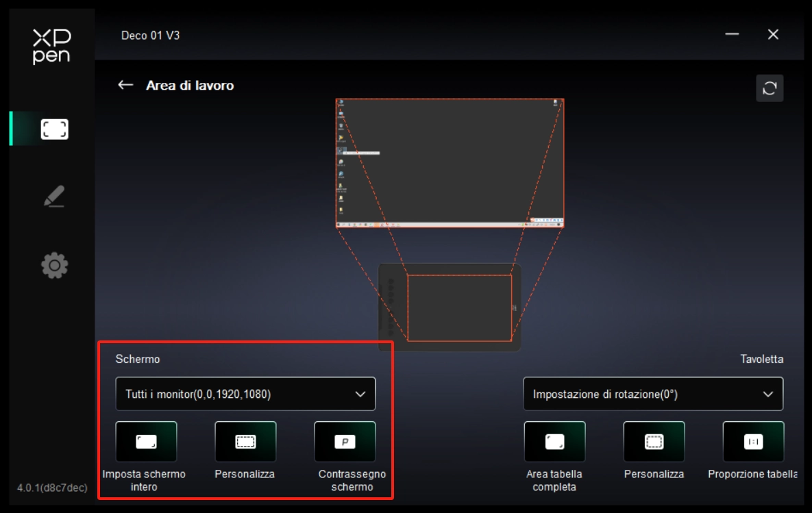Open the work area tab in sidebar

[54, 129]
